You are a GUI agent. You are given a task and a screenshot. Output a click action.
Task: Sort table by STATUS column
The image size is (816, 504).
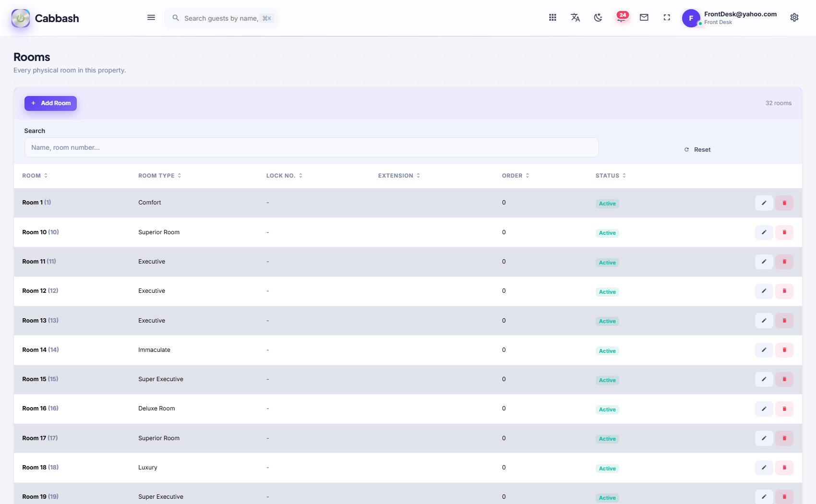(611, 176)
